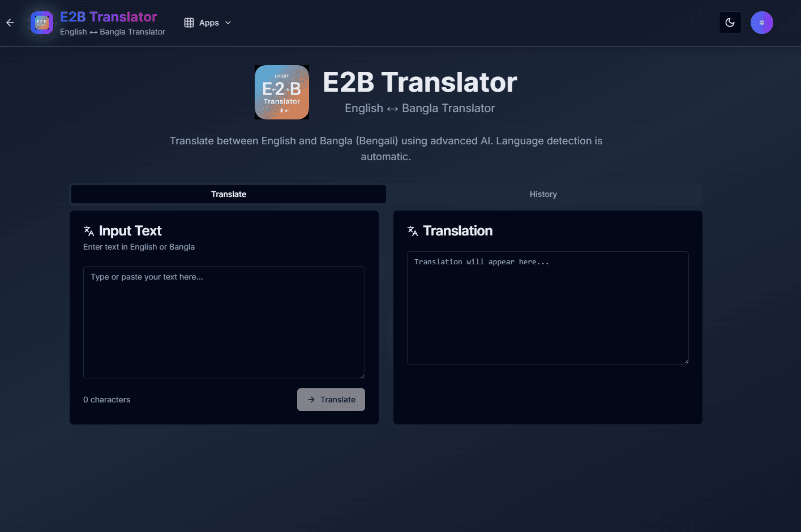
Task: Open the user profile avatar
Action: [x=762, y=23]
